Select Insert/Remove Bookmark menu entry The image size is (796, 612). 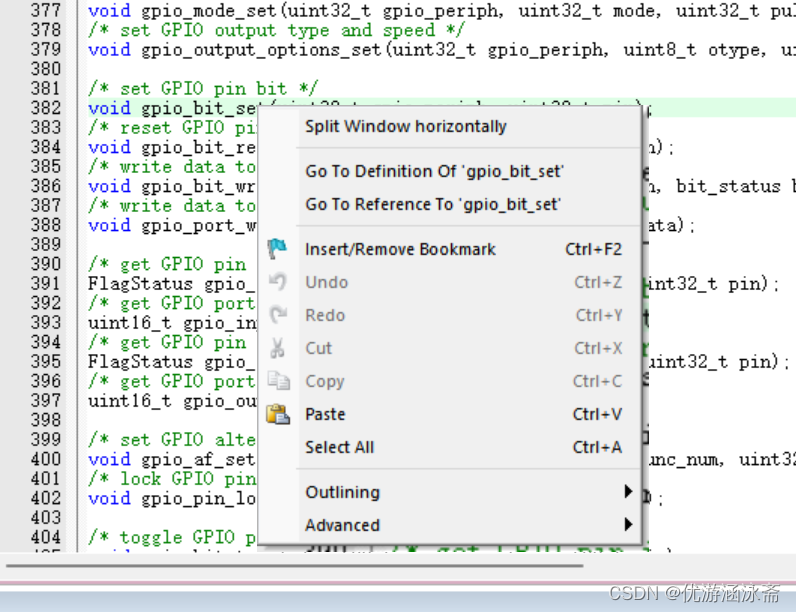[450, 249]
